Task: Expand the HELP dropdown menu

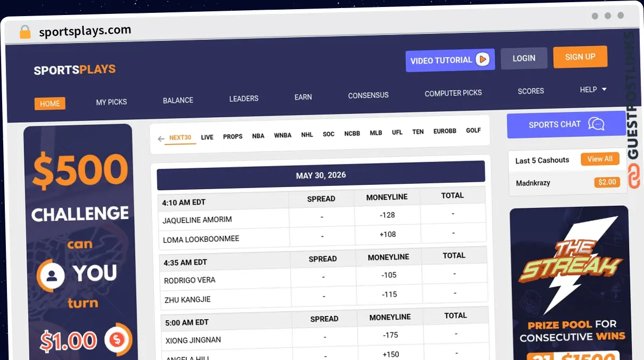Action: pos(593,89)
